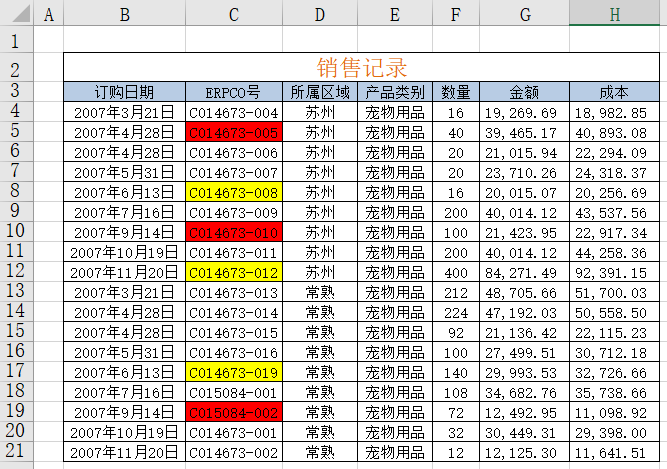Click amount cell 34,682.76
The image size is (667, 469).
[x=524, y=392]
